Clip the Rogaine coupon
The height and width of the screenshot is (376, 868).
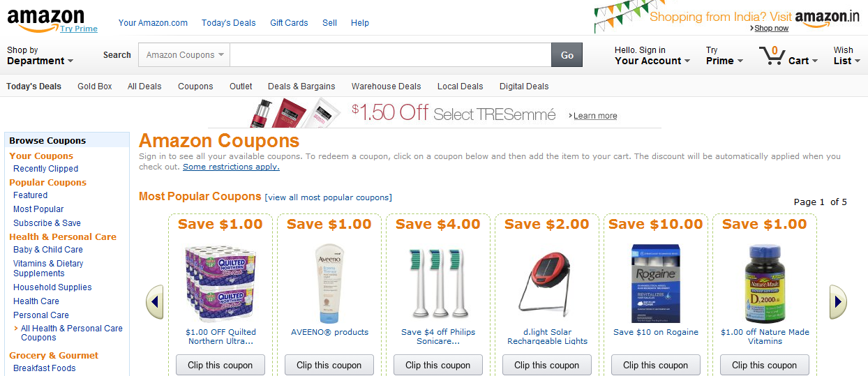(655, 365)
